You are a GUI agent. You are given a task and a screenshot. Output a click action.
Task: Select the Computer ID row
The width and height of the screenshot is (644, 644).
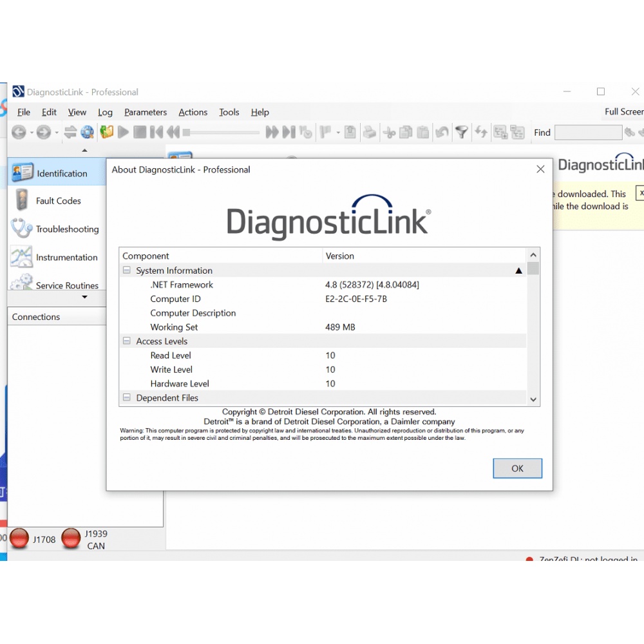tap(323, 299)
